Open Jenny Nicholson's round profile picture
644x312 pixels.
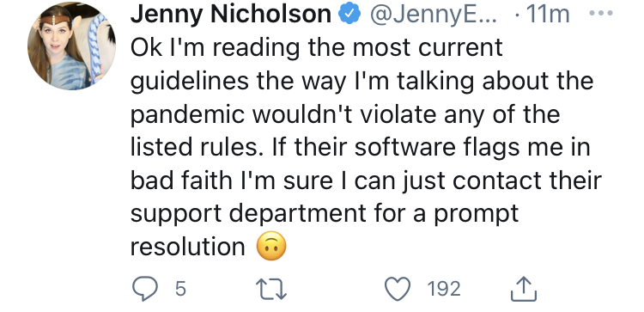(71, 46)
